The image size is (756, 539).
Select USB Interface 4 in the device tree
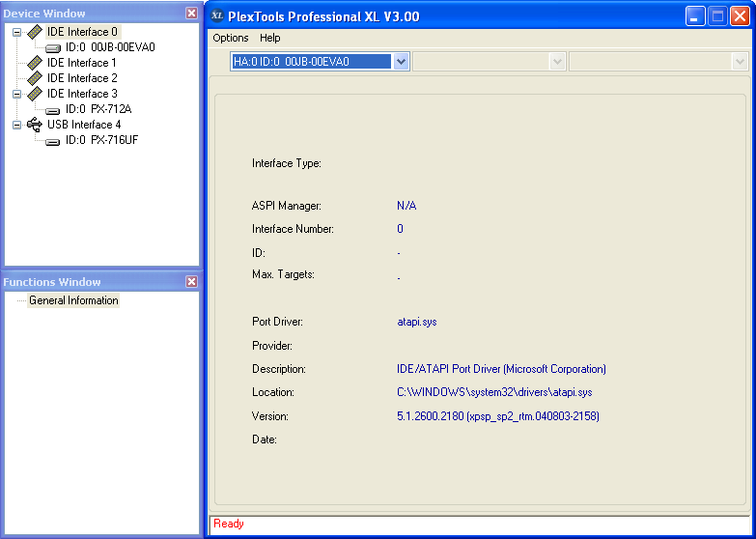pos(84,125)
